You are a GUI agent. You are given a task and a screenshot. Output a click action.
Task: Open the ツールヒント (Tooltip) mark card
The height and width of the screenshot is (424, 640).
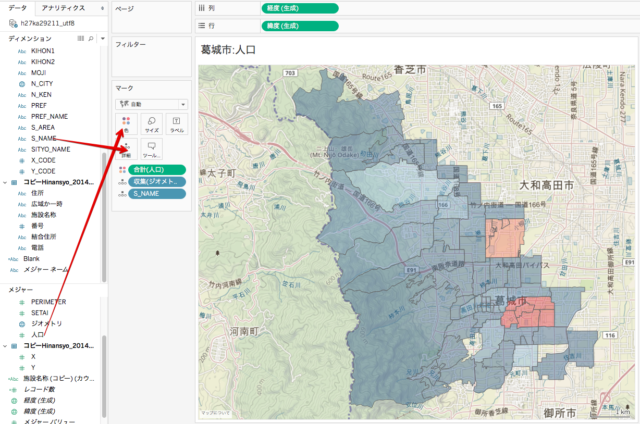151,151
